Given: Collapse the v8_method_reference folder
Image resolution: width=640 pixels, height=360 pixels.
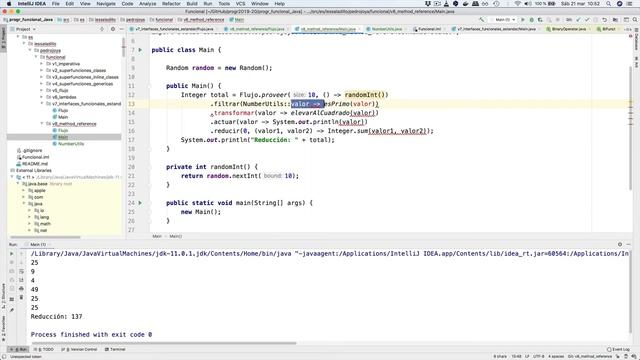Looking at the screenshot, I should pos(42,124).
